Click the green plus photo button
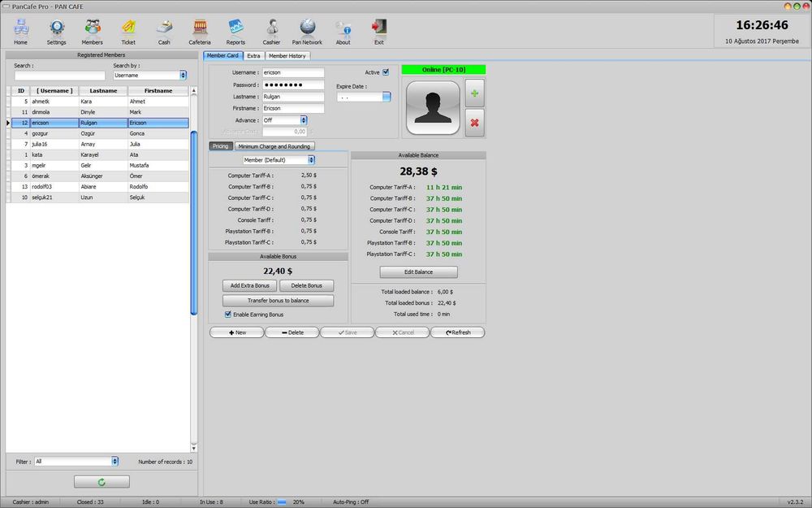Image resolution: width=812 pixels, height=508 pixels. [x=474, y=94]
